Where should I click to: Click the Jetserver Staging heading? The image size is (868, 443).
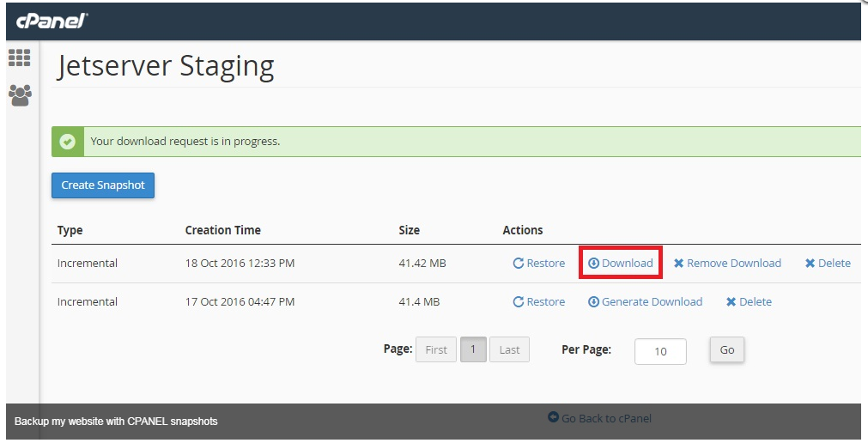[166, 66]
